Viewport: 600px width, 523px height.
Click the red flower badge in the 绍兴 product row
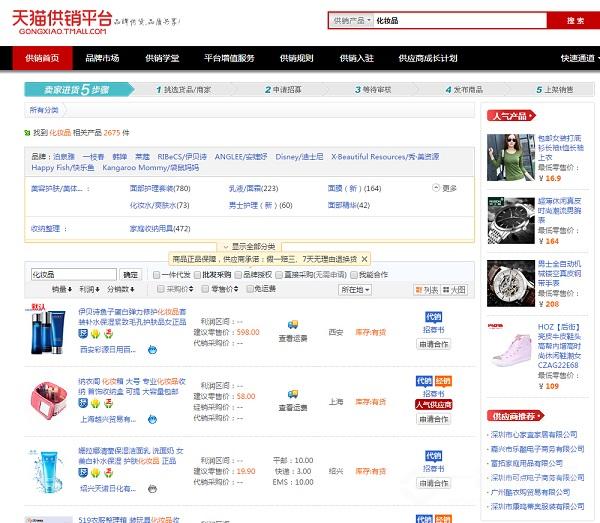[109, 472]
